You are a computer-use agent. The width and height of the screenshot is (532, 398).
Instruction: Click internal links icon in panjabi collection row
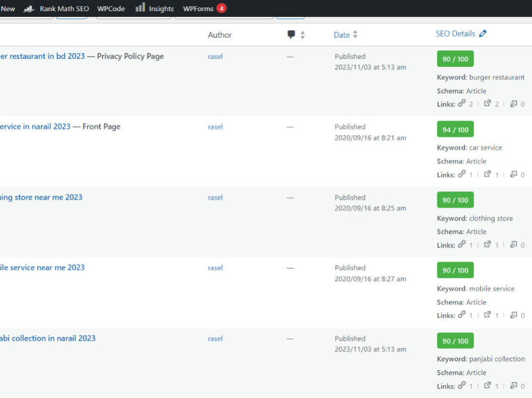[461, 385]
